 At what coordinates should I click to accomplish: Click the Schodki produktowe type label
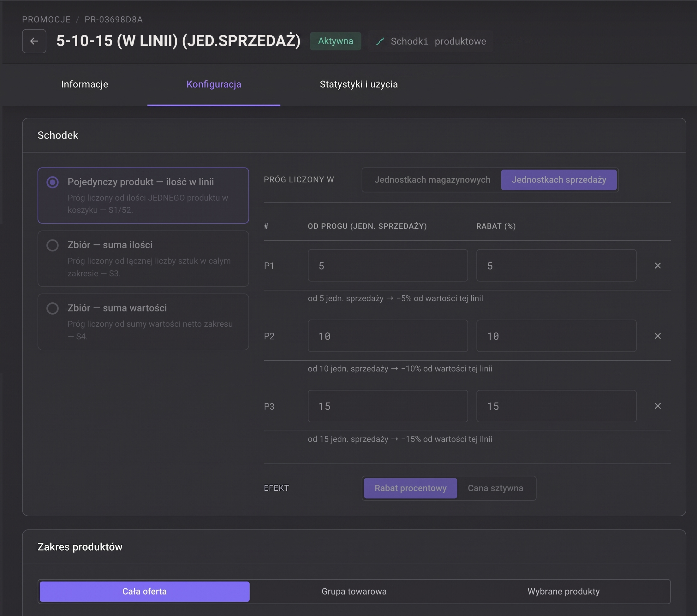(x=438, y=42)
